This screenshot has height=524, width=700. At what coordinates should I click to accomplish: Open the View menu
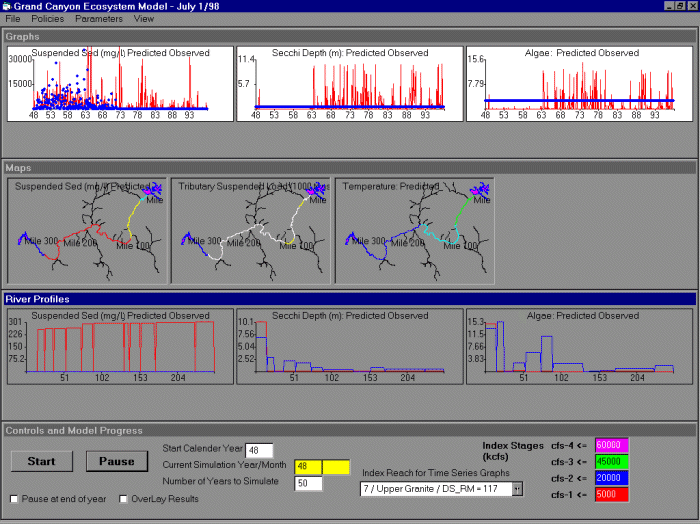(x=144, y=19)
